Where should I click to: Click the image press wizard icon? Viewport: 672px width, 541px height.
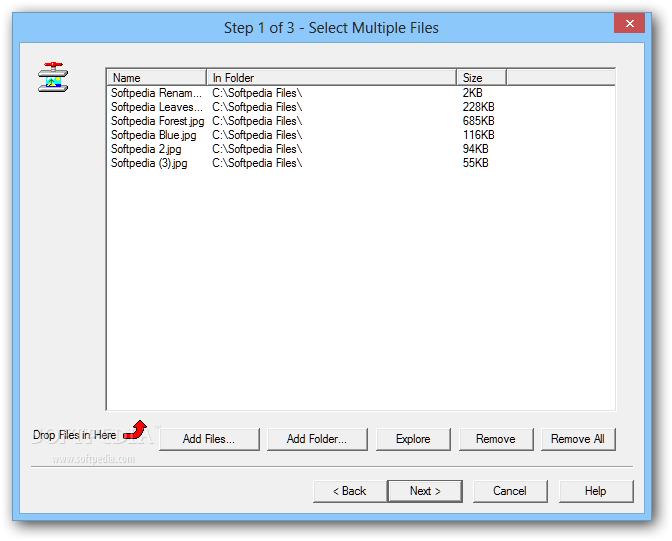53,77
